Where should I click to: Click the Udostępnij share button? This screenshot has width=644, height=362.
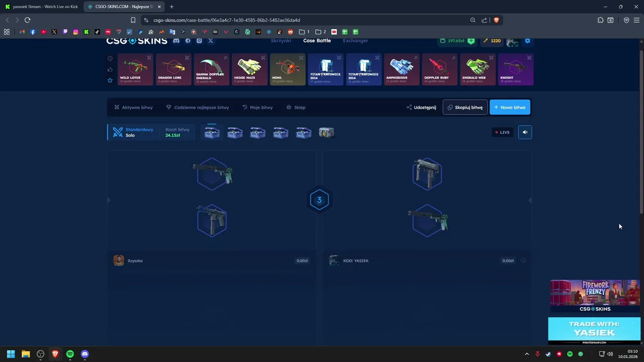point(421,107)
